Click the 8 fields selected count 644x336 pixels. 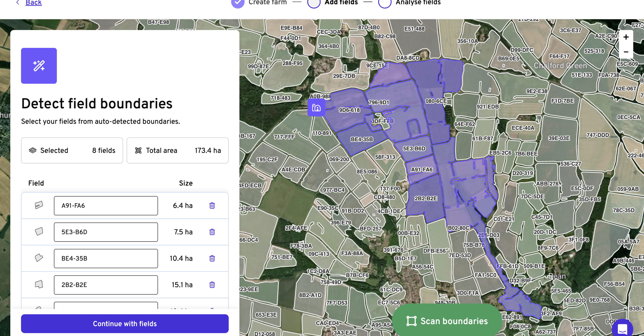(x=104, y=150)
